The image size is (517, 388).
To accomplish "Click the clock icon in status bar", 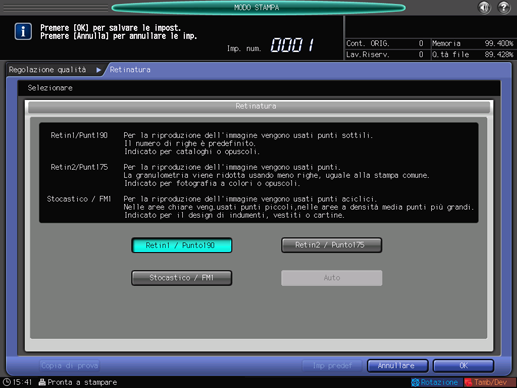I will [x=6, y=382].
